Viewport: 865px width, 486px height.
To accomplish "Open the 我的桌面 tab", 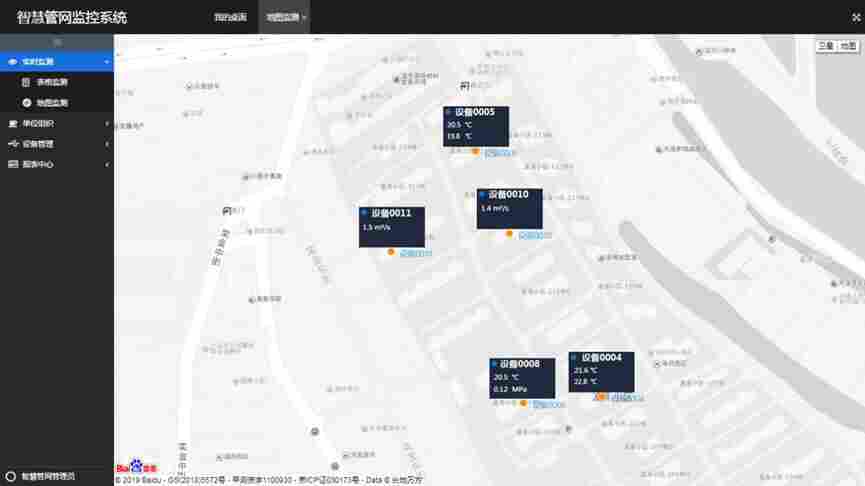I will 230,18.
